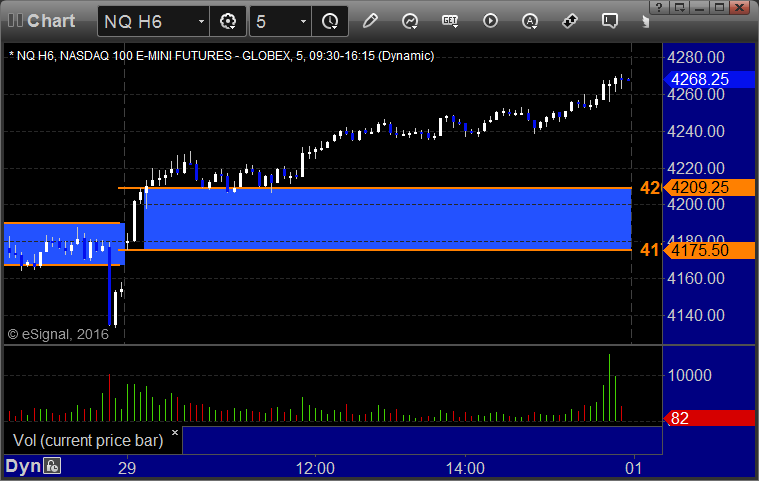This screenshot has width=759, height=481.
Task: Click the 4140.00 price axis label
Action: [696, 316]
